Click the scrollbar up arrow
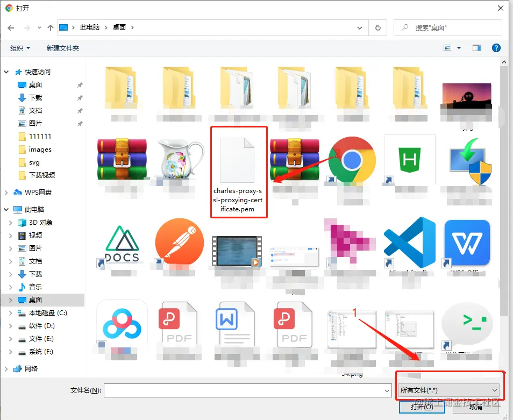 click(x=504, y=62)
